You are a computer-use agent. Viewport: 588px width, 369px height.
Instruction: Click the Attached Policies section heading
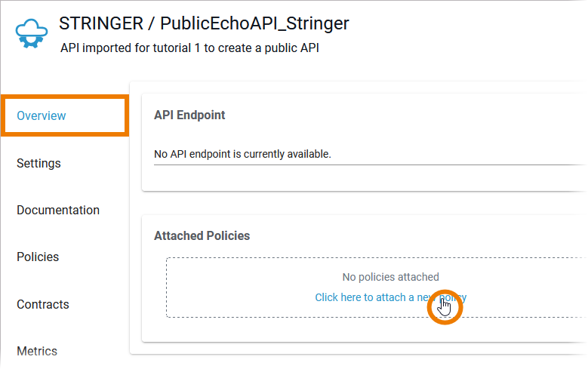click(202, 235)
